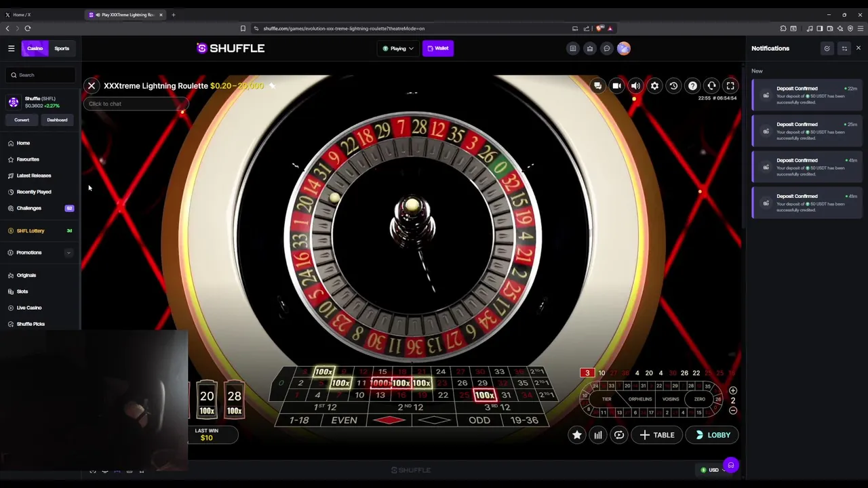Open the user profile avatar

pos(624,48)
